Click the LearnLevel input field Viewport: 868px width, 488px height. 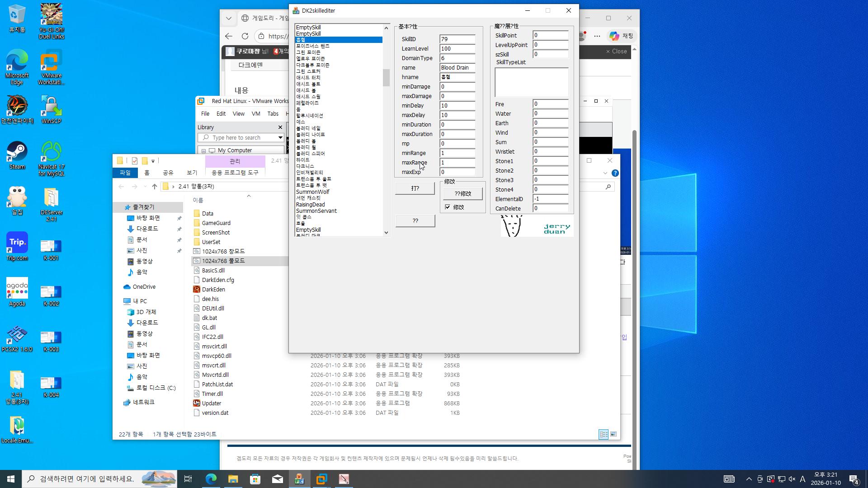457,48
